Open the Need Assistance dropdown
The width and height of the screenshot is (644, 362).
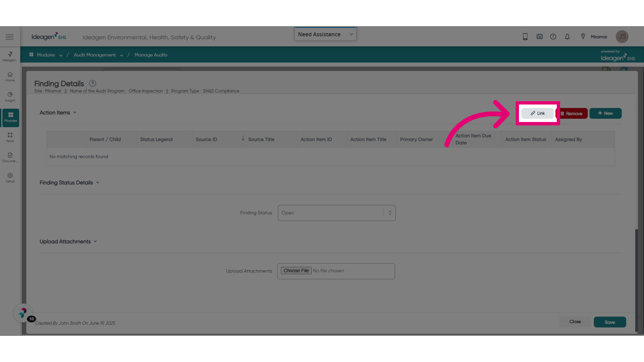pos(325,34)
